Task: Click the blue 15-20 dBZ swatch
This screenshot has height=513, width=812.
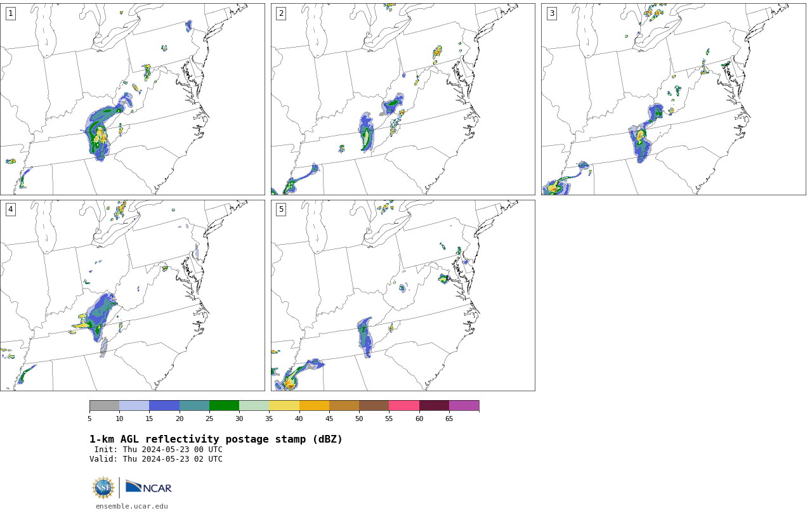Action: pyautogui.click(x=164, y=406)
